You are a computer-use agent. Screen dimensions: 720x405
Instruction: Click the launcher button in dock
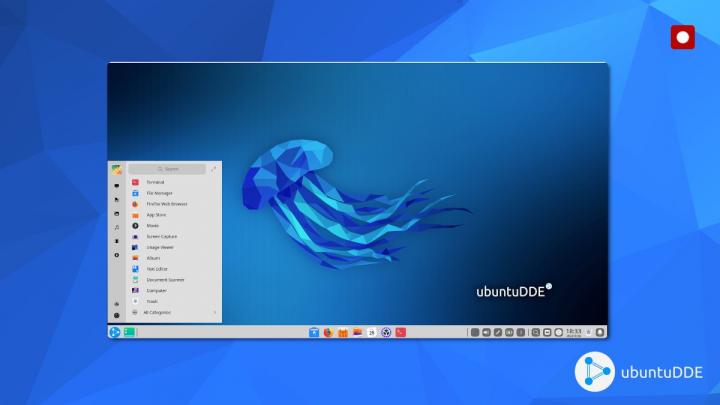point(115,332)
